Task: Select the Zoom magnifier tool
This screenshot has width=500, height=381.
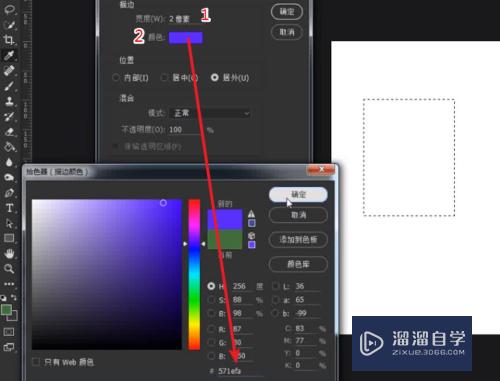Action: point(9,269)
